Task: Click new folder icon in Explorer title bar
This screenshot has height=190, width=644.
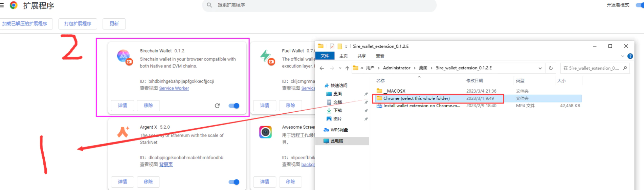Action: coord(340,46)
